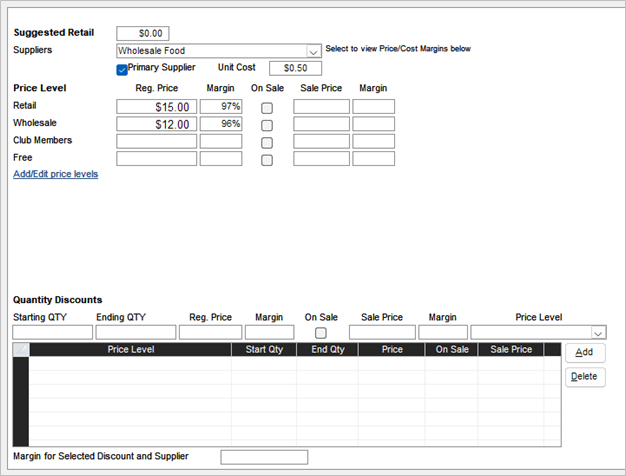626x476 pixels.
Task: Sort grid by Start Qty column header
Action: tap(263, 350)
